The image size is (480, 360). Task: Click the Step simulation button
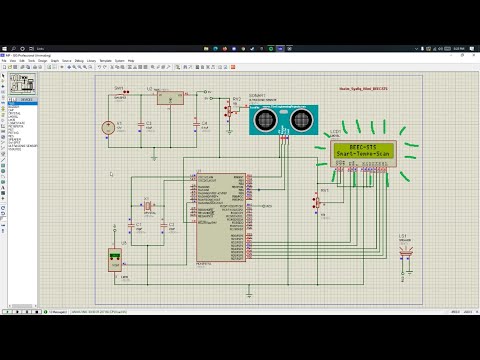point(17,312)
